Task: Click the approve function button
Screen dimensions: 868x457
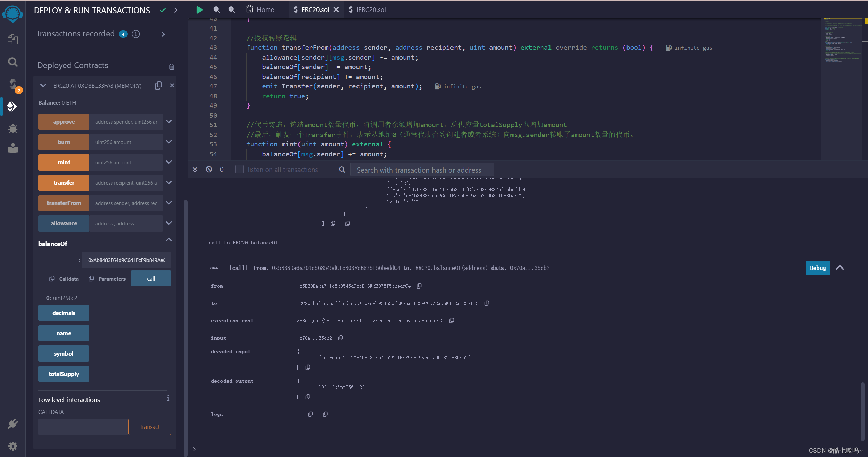Action: [64, 122]
